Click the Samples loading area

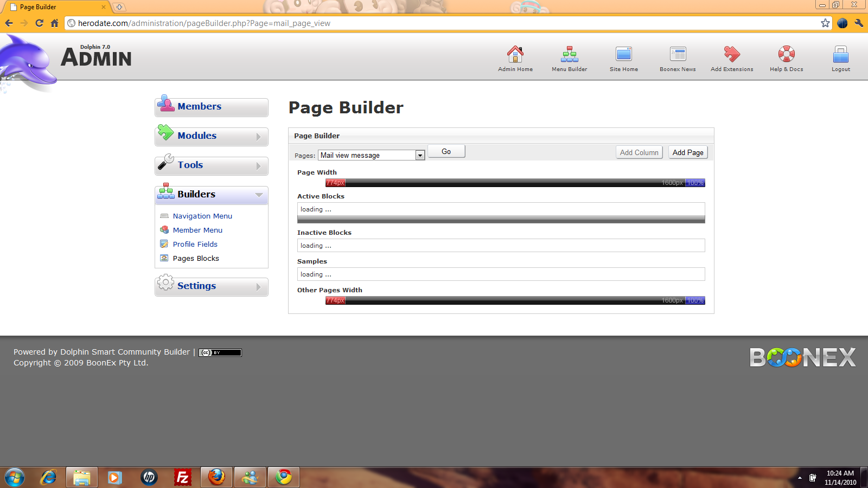click(x=501, y=274)
